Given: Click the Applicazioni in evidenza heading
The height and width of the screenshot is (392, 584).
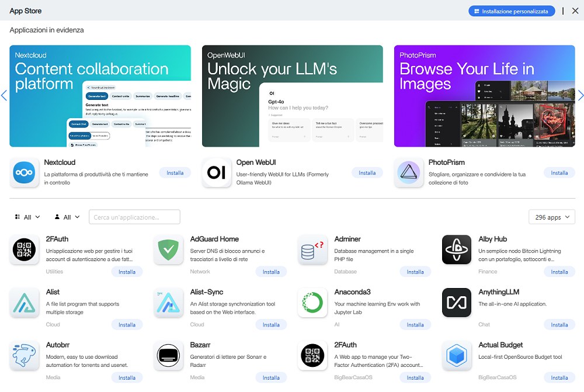Looking at the screenshot, I should [47, 30].
